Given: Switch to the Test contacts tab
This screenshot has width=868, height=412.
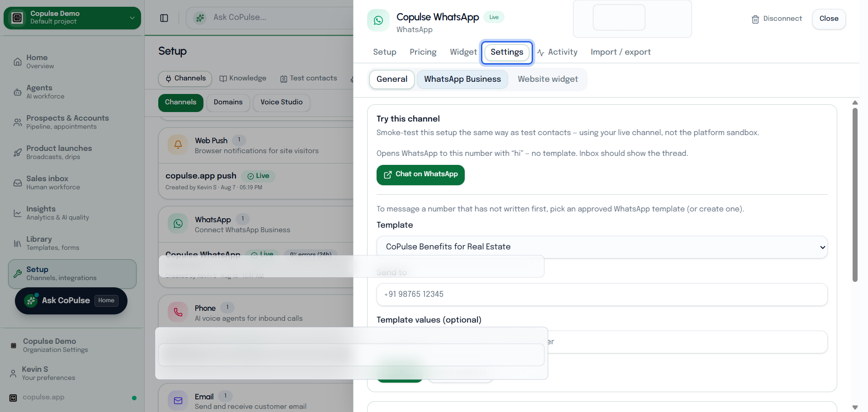Looking at the screenshot, I should click(x=308, y=79).
